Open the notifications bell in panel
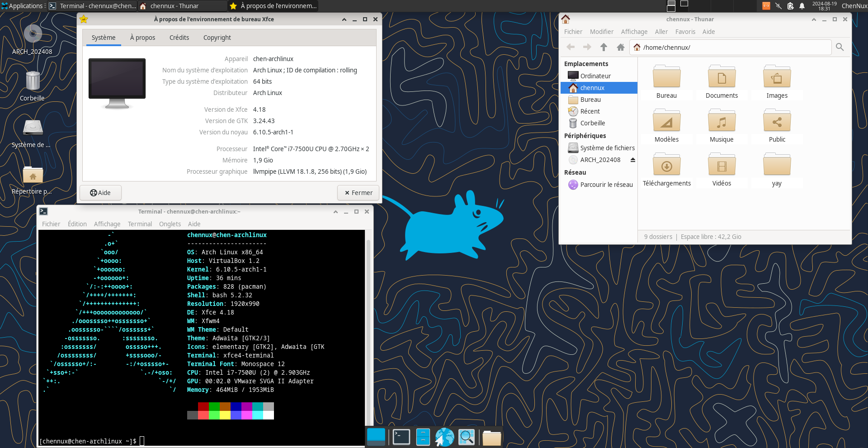Screen dimensions: 868x448 [802, 6]
